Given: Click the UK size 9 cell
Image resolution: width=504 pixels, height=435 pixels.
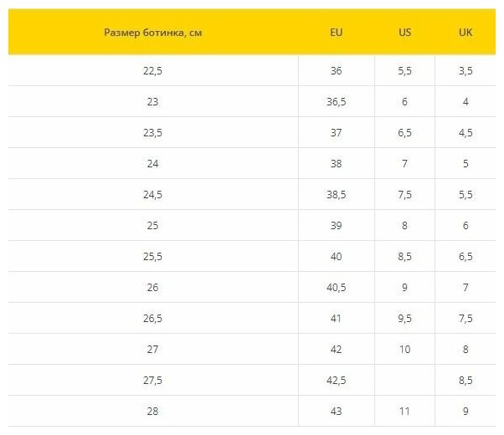Looking at the screenshot, I should point(465,412).
